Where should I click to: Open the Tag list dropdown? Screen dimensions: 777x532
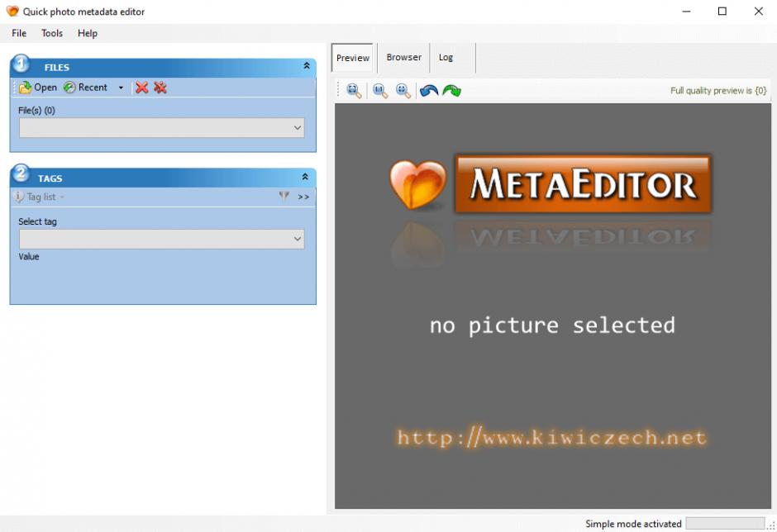(x=41, y=197)
